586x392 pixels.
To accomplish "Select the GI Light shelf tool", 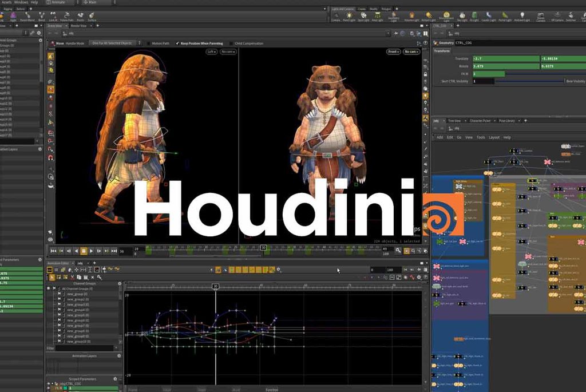I will (474, 17).
